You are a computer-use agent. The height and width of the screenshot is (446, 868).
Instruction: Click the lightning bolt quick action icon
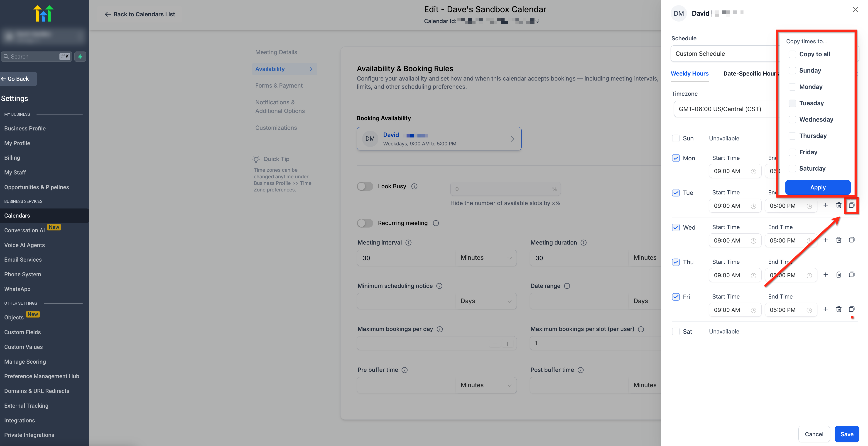(x=80, y=56)
